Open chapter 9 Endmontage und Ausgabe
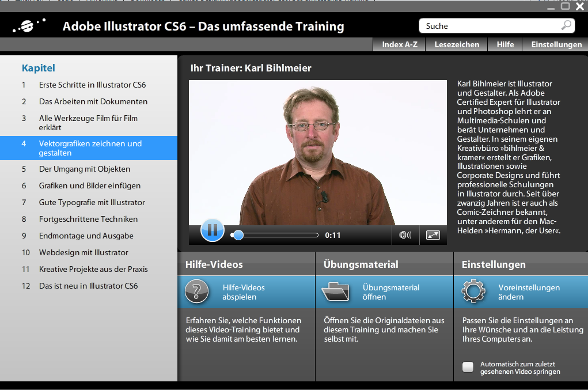This screenshot has width=588, height=390. point(89,236)
